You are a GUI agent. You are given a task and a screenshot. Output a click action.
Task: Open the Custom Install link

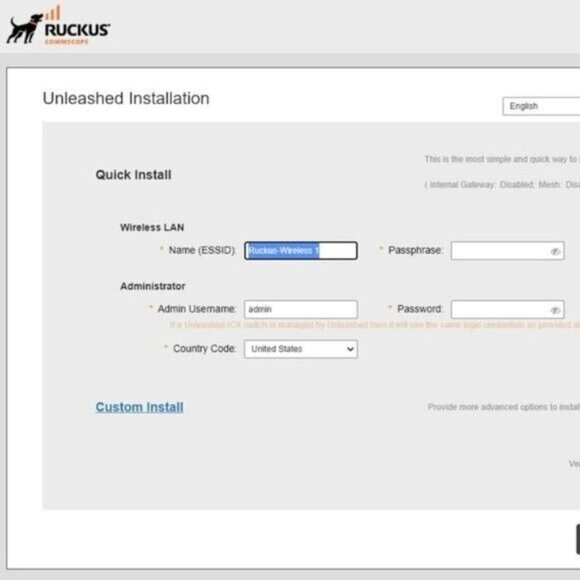pos(139,407)
